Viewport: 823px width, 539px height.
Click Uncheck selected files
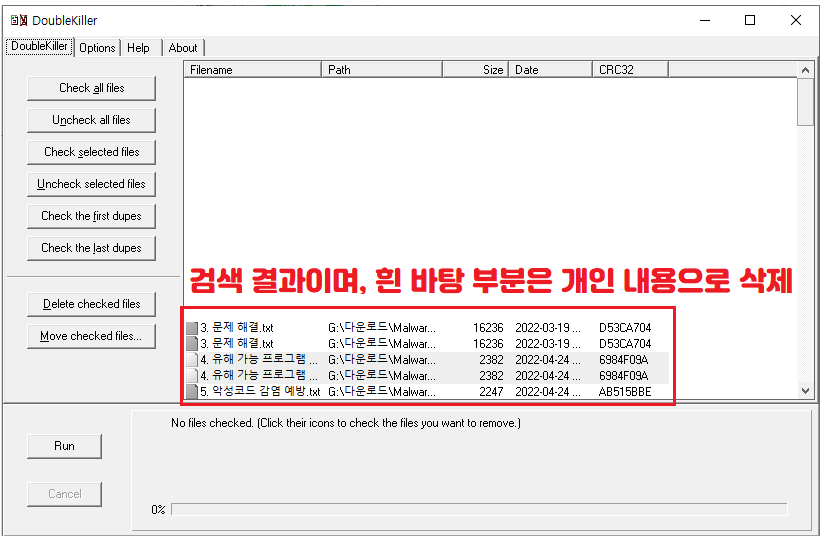[91, 184]
